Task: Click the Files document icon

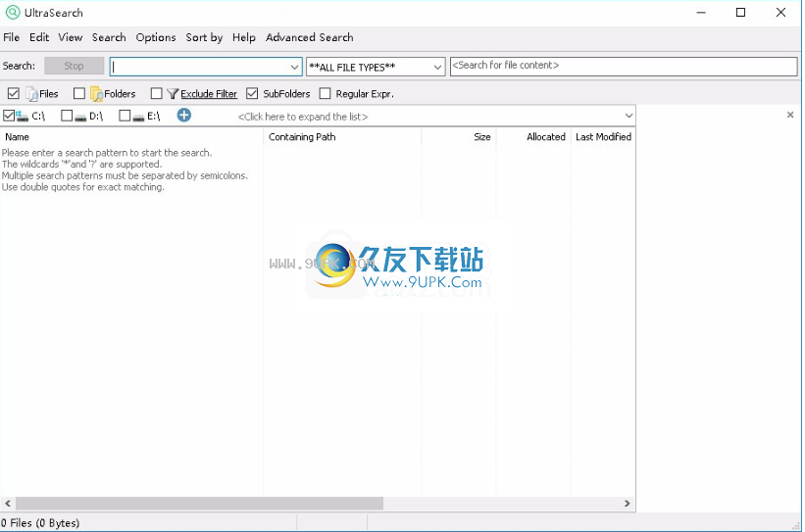Action: pyautogui.click(x=31, y=94)
